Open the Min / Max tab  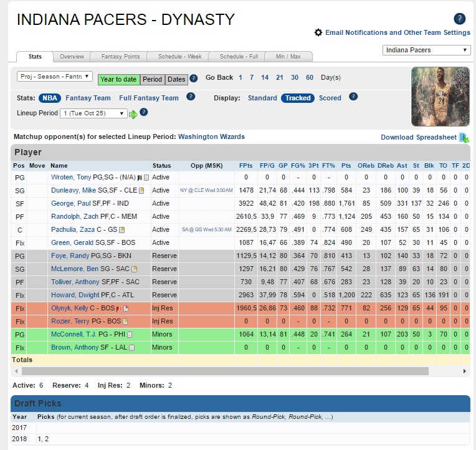288,57
